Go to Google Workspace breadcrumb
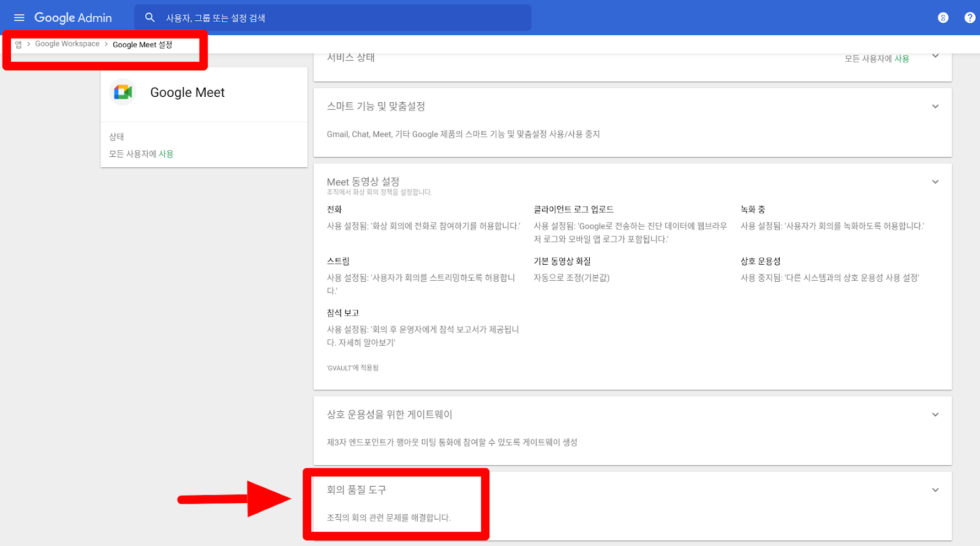 pyautogui.click(x=67, y=44)
